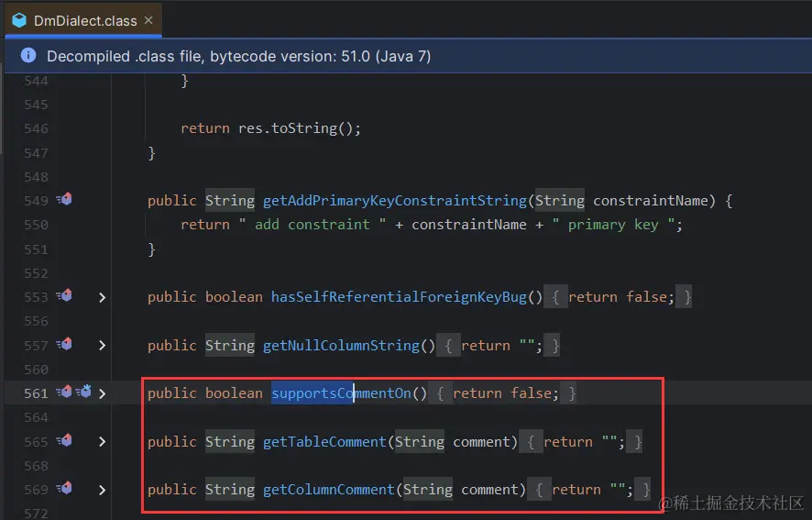Image resolution: width=812 pixels, height=520 pixels.
Task: Click the " primary key " string literal
Action: click(x=613, y=225)
